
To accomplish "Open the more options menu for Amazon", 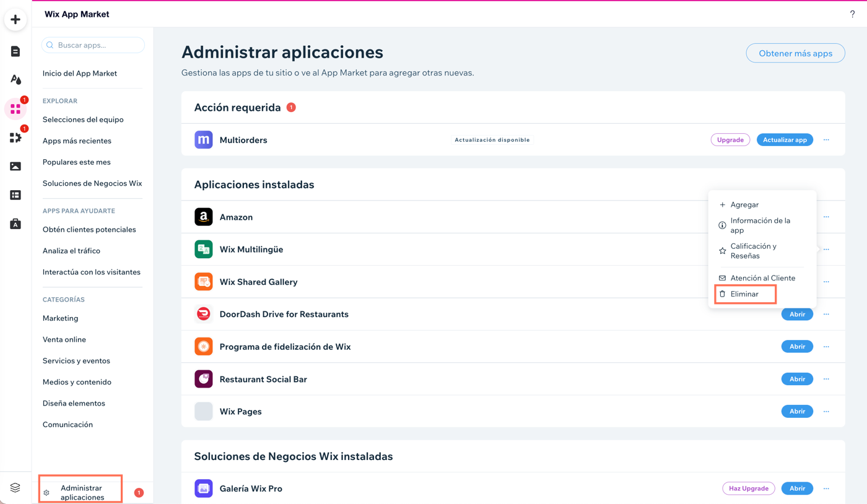I will tap(826, 217).
